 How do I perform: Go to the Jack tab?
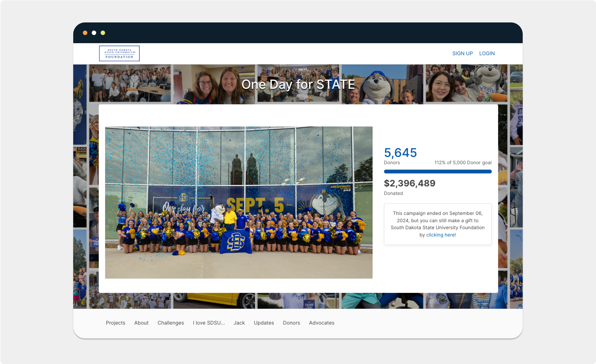point(239,323)
